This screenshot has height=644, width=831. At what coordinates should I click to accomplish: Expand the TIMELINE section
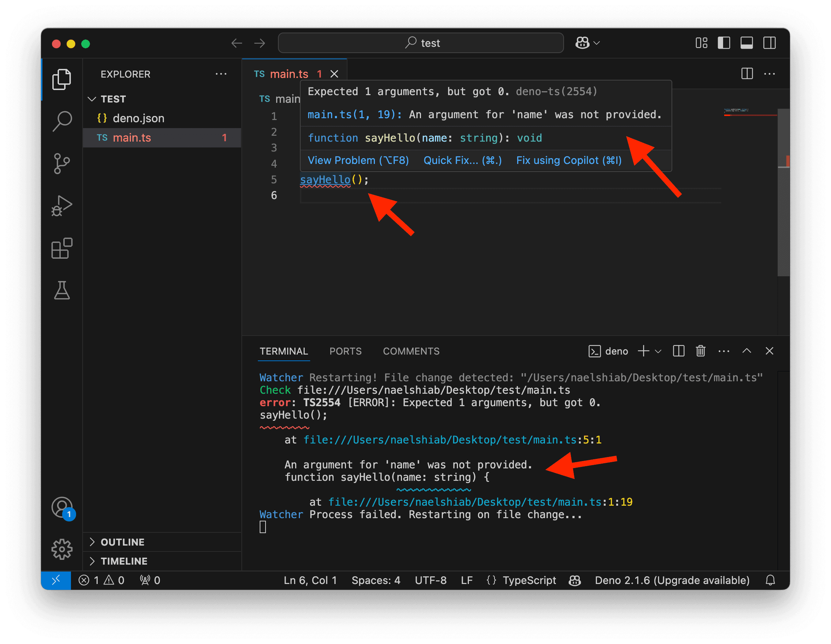point(162,561)
